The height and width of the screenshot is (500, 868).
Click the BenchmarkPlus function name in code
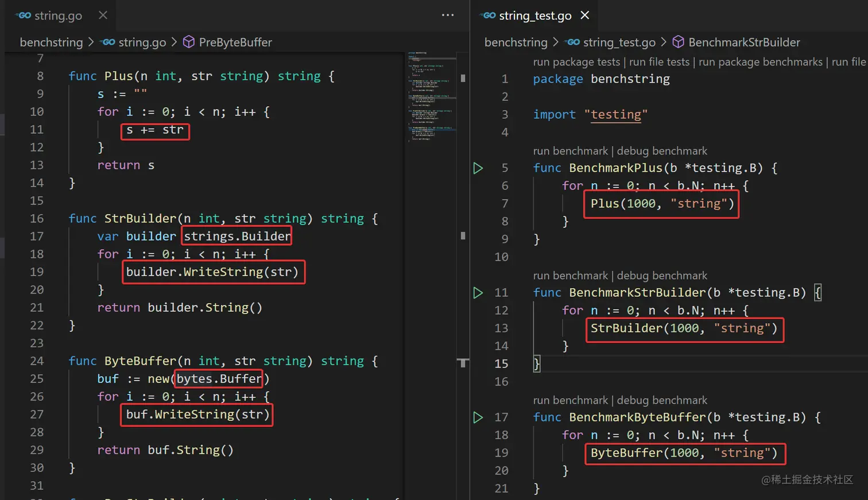pyautogui.click(x=615, y=168)
